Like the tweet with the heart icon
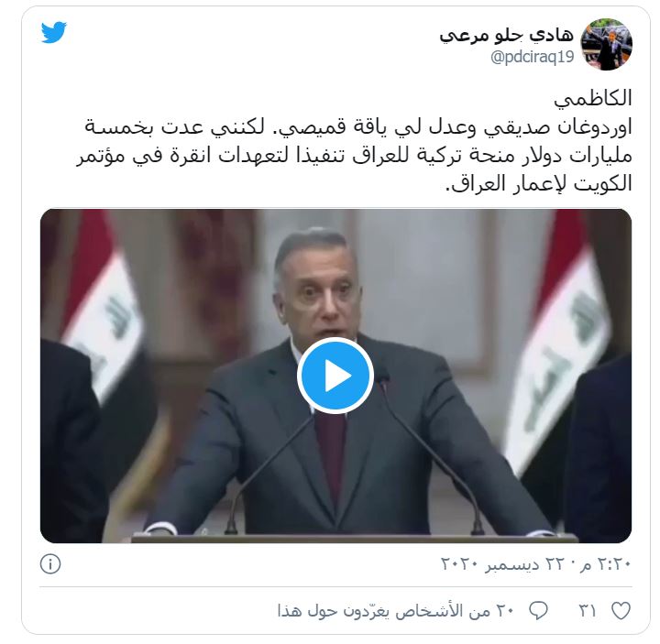The width and height of the screenshot is (660, 644). pyautogui.click(x=621, y=611)
